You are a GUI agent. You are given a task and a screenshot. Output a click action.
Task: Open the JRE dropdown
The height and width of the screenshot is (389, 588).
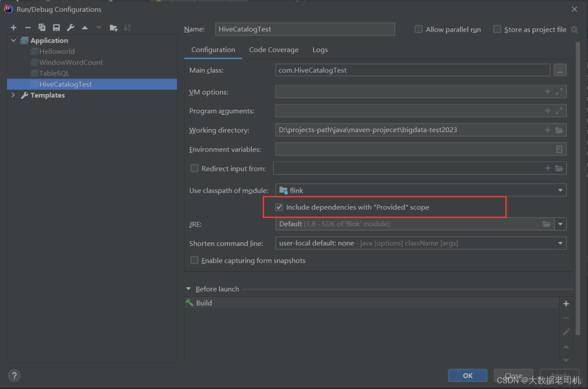tap(561, 224)
